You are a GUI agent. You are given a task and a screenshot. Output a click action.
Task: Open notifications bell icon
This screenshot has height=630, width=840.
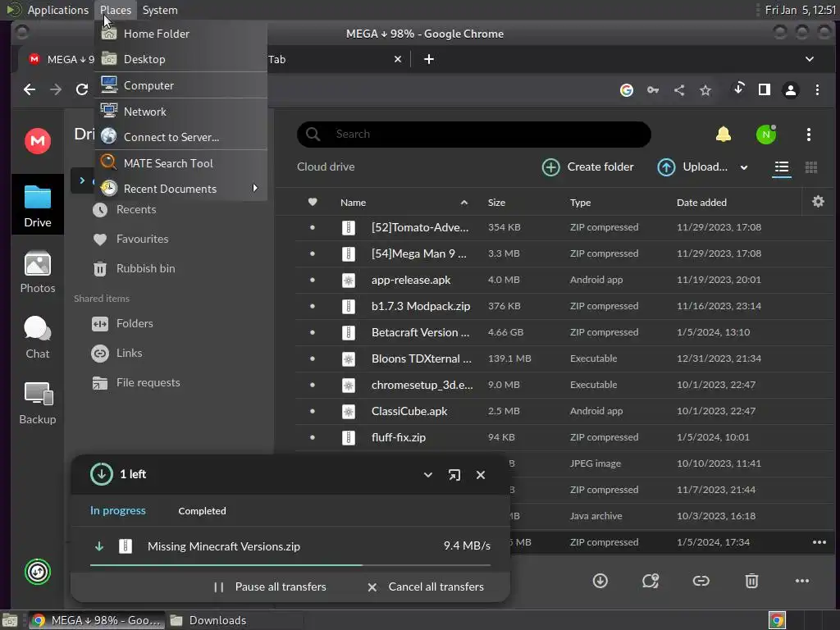coord(724,134)
